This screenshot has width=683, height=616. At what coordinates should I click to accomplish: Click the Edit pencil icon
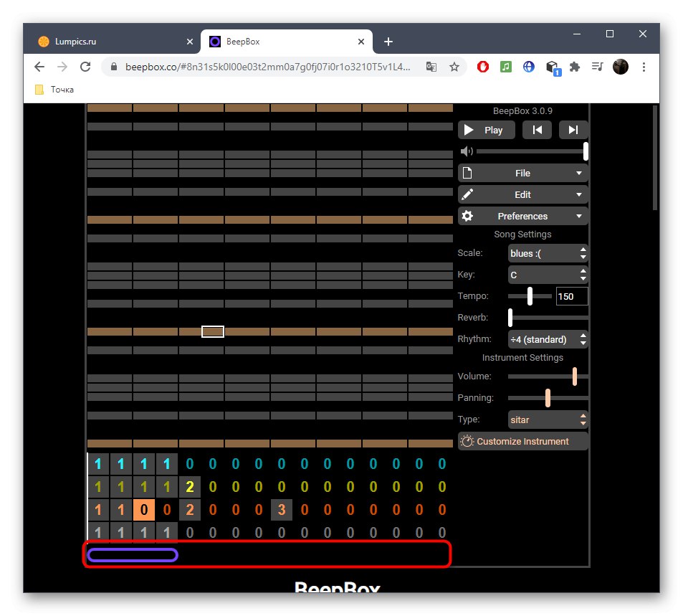pyautogui.click(x=467, y=194)
